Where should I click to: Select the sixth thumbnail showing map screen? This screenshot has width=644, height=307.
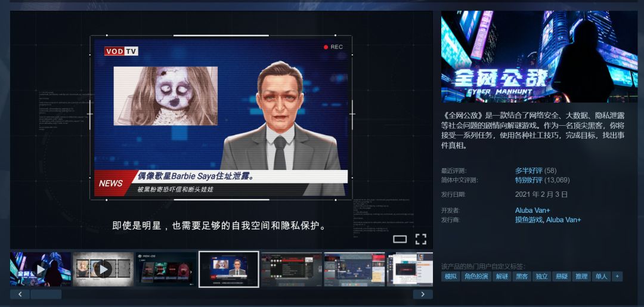tap(354, 269)
